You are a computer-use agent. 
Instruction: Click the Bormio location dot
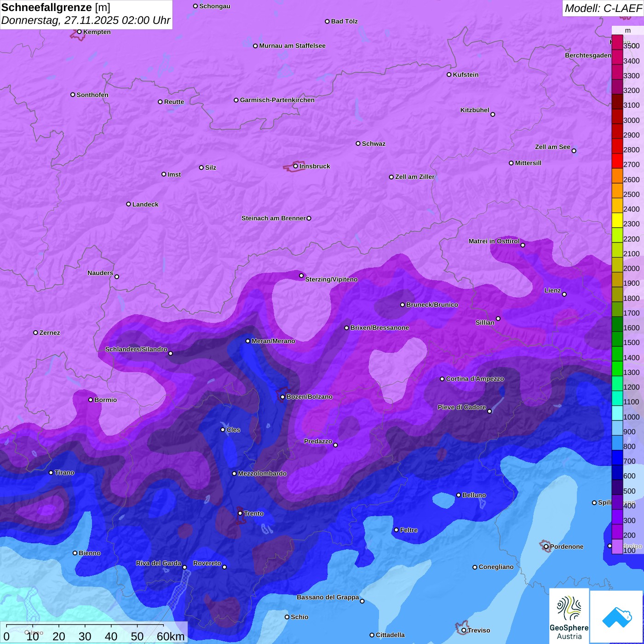point(91,400)
